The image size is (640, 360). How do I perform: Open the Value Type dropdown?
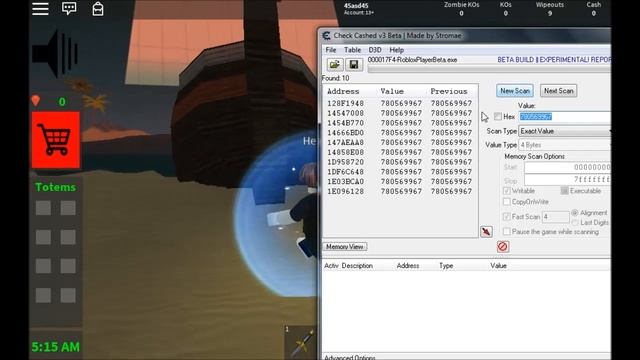[564, 145]
